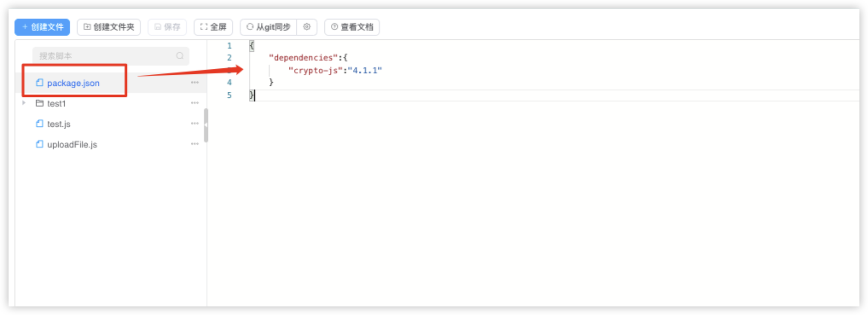Select package.json in the file tree
The width and height of the screenshot is (868, 315).
point(73,83)
